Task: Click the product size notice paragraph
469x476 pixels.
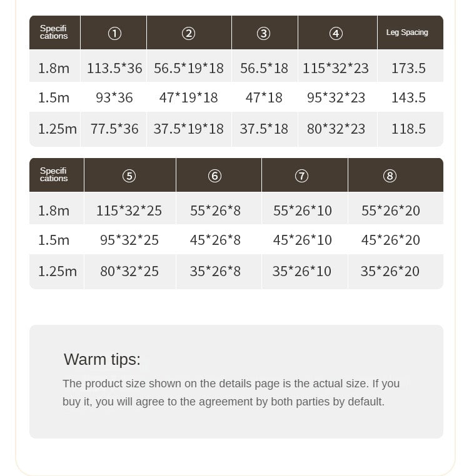Action: [231, 392]
